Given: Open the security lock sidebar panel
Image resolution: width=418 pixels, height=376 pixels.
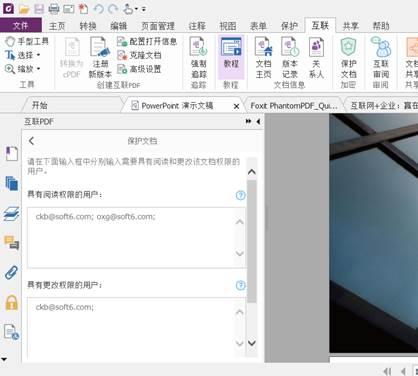Looking at the screenshot, I should tap(11, 303).
